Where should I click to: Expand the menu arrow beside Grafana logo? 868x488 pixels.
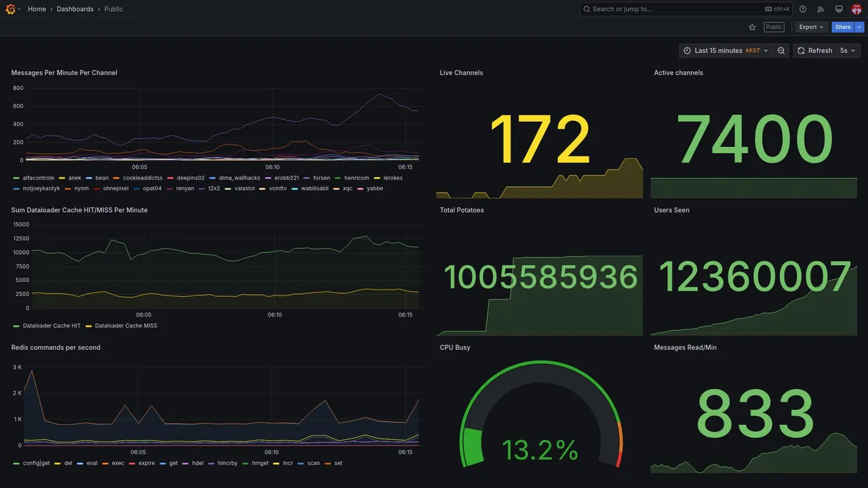(x=19, y=9)
